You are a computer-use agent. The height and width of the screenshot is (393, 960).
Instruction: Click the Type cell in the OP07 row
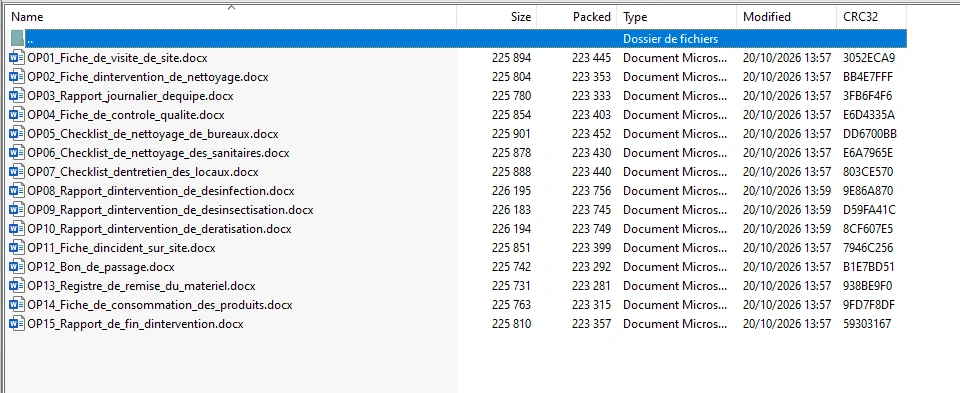[x=675, y=172]
